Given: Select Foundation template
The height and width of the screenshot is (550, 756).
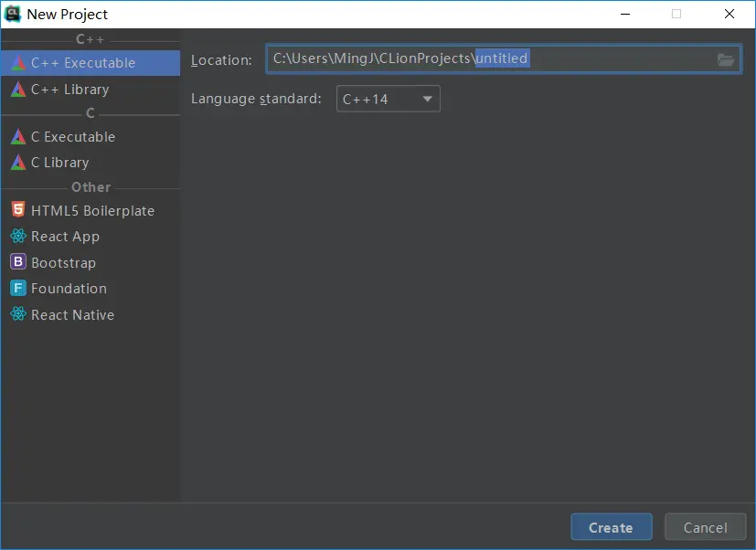Looking at the screenshot, I should pyautogui.click(x=91, y=289).
